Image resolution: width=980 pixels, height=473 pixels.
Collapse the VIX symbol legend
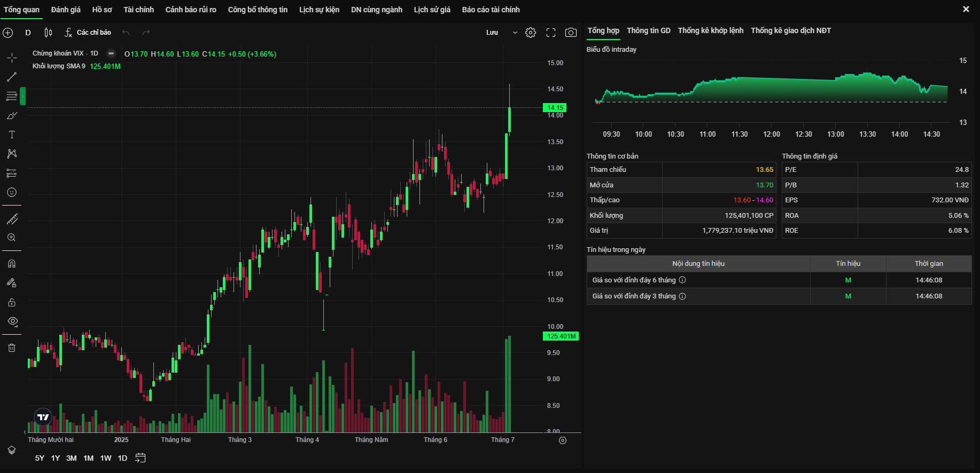[x=111, y=53]
